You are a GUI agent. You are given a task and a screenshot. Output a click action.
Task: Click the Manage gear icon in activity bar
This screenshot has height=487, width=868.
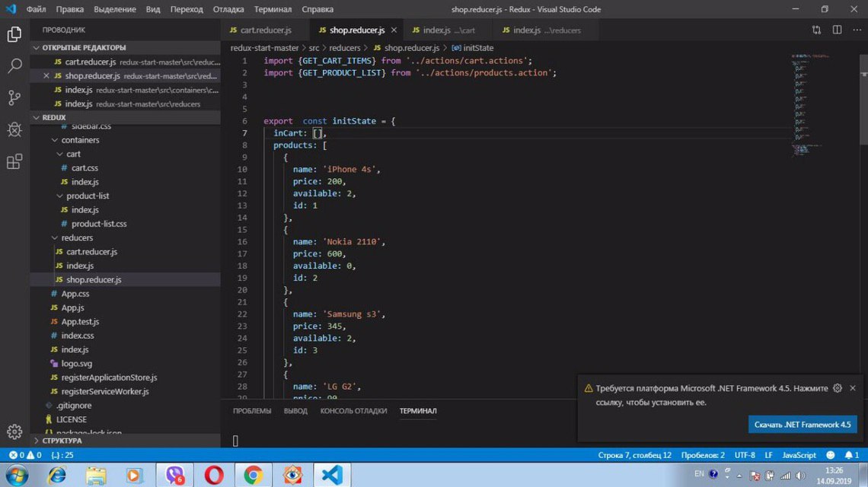click(x=14, y=431)
